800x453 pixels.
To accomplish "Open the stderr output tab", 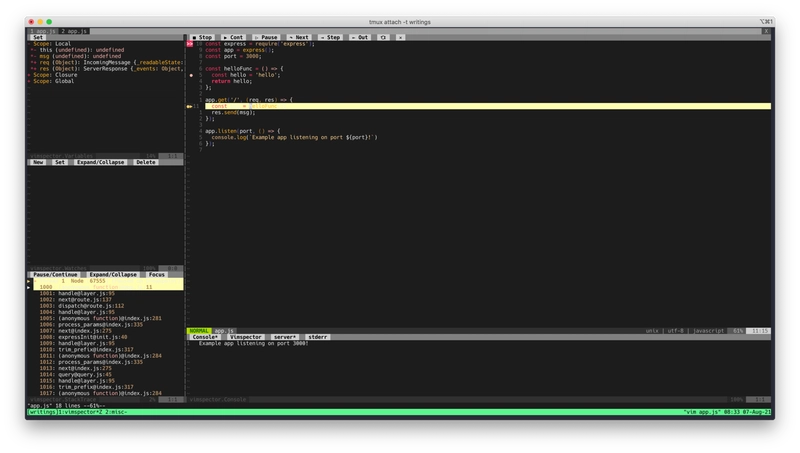I will coord(317,337).
